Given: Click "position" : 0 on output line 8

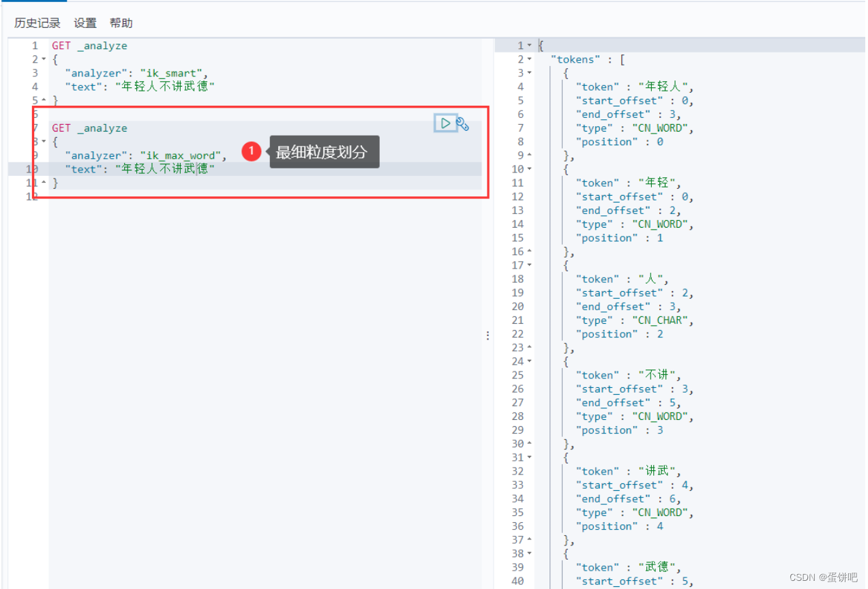Looking at the screenshot, I should point(619,142).
